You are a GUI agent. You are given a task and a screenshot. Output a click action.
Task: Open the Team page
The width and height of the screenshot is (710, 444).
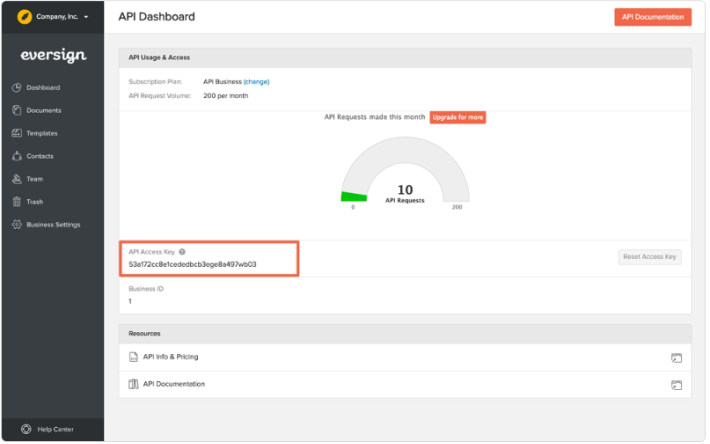point(34,179)
